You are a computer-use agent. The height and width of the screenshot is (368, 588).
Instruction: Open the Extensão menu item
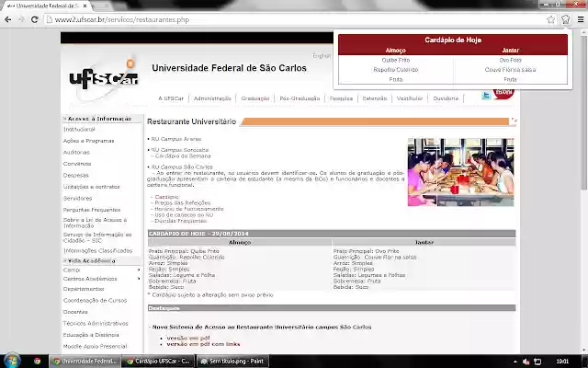[375, 98]
